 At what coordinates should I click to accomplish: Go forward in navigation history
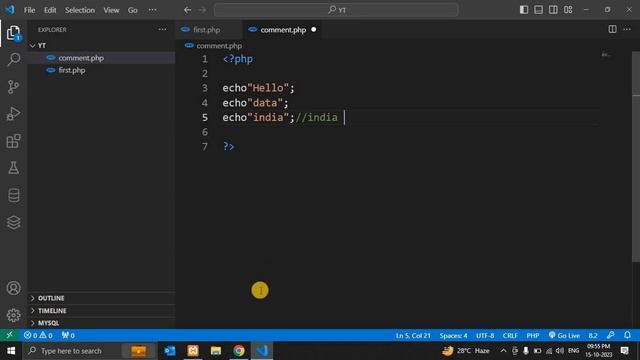[x=202, y=10]
